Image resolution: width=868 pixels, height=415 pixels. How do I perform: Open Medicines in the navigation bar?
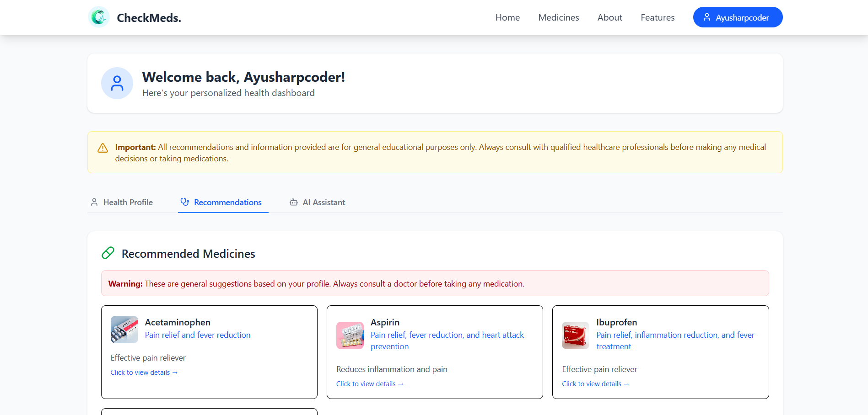pyautogui.click(x=559, y=17)
